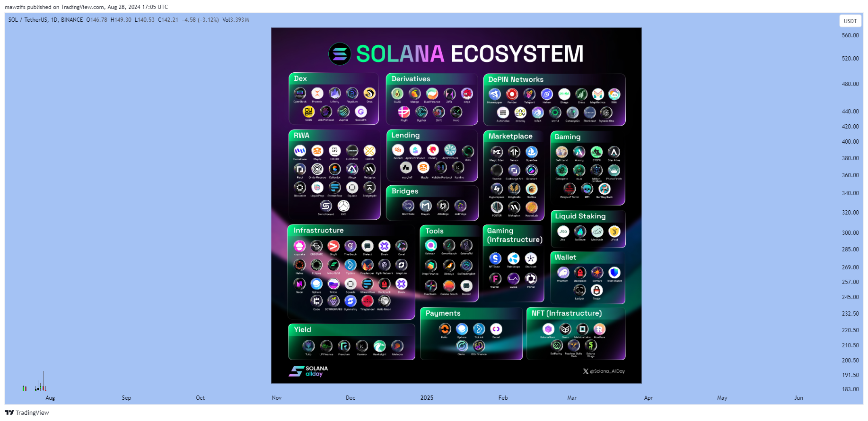Click the 560.00 price axis label

click(x=850, y=35)
